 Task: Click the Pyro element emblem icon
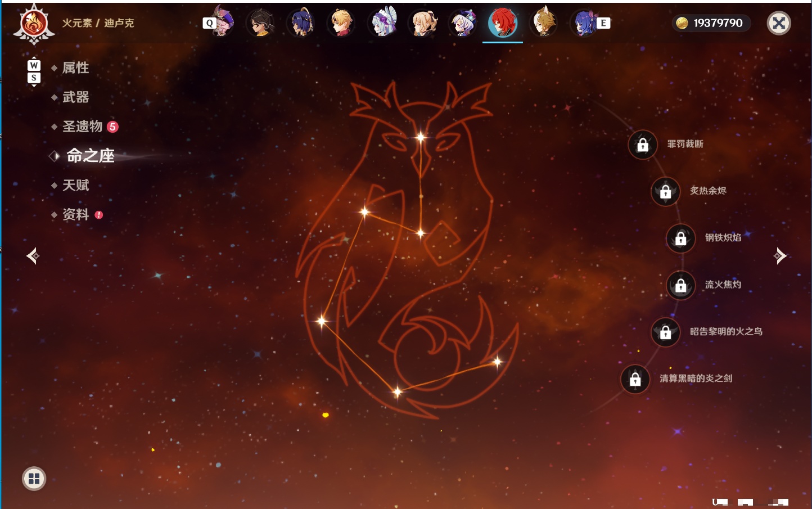tap(34, 24)
